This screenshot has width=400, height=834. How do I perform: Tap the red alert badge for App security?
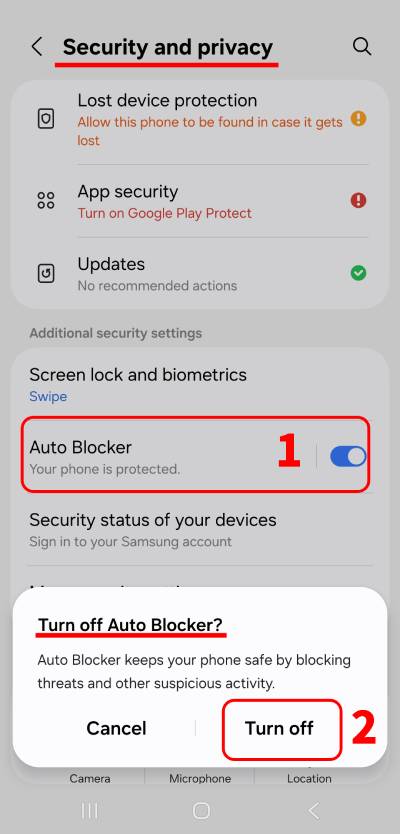tap(359, 200)
